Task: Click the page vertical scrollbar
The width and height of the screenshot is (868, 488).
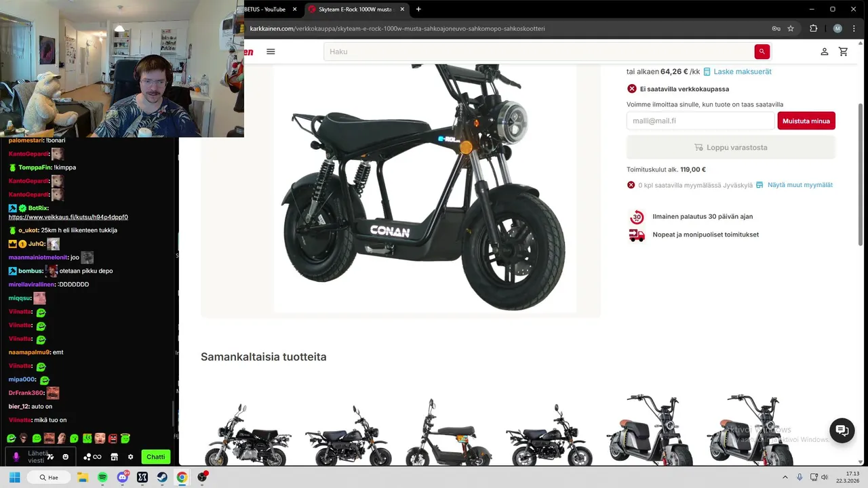Action: tap(861, 174)
